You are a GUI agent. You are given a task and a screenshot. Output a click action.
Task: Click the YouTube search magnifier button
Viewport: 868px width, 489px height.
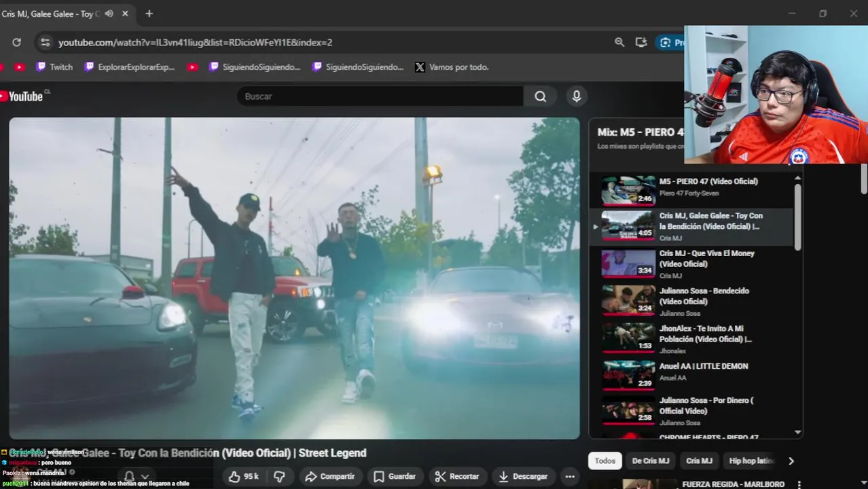pos(541,96)
